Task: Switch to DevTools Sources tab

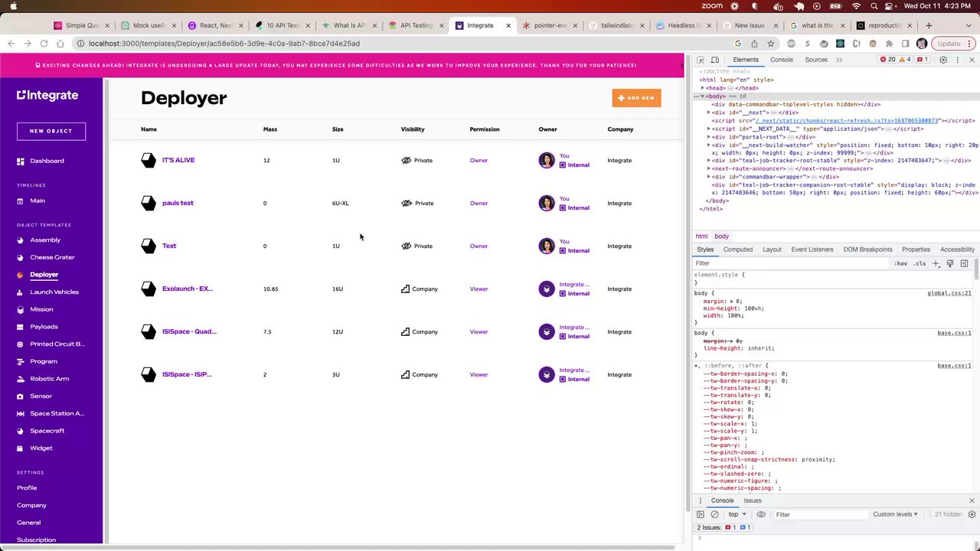Action: point(816,60)
